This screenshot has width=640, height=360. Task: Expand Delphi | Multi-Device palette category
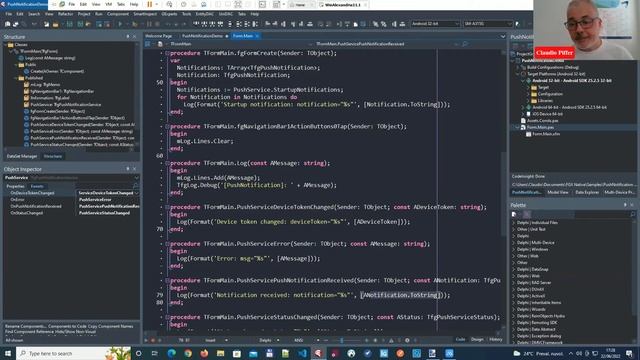pyautogui.click(x=513, y=243)
